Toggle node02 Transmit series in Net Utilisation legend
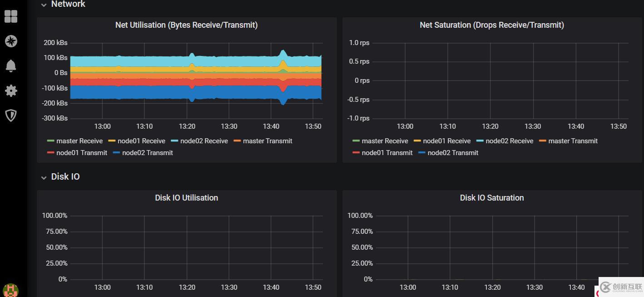Viewport: 644px width, 297px height. [148, 153]
